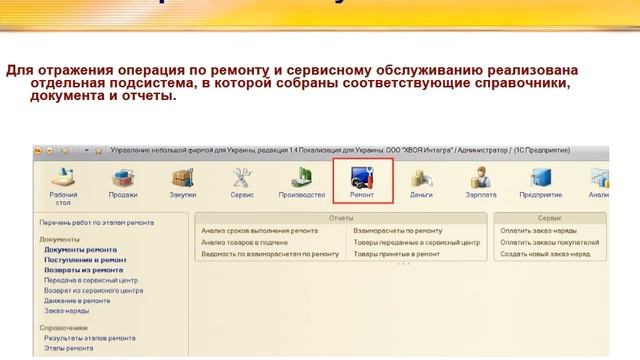Open the Зарплата section icon
Viewport: 640px width, 360px height.
pyautogui.click(x=481, y=183)
